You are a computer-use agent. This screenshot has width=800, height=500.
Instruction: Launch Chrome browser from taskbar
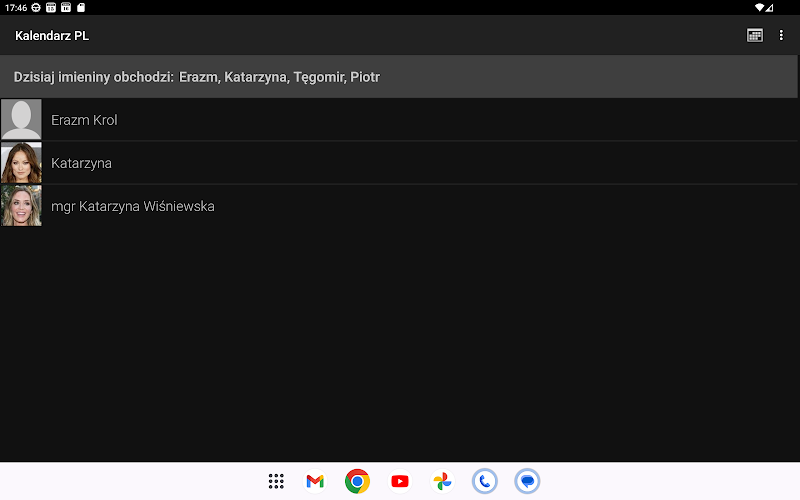357,481
